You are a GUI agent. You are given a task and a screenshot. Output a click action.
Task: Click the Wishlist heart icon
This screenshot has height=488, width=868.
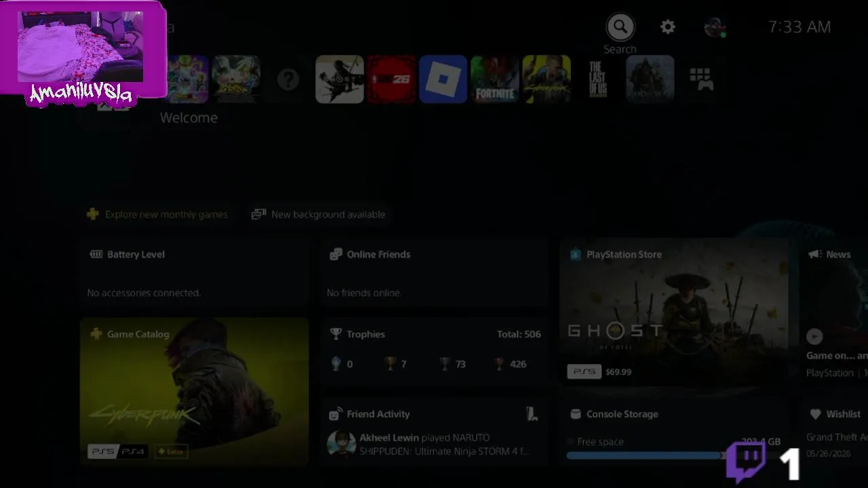[815, 414]
